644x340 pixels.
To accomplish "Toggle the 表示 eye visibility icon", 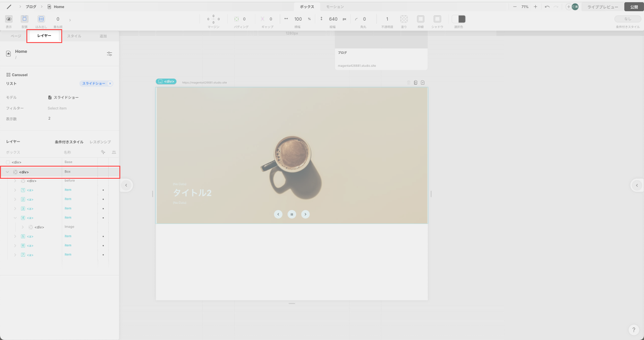I will pos(9,19).
